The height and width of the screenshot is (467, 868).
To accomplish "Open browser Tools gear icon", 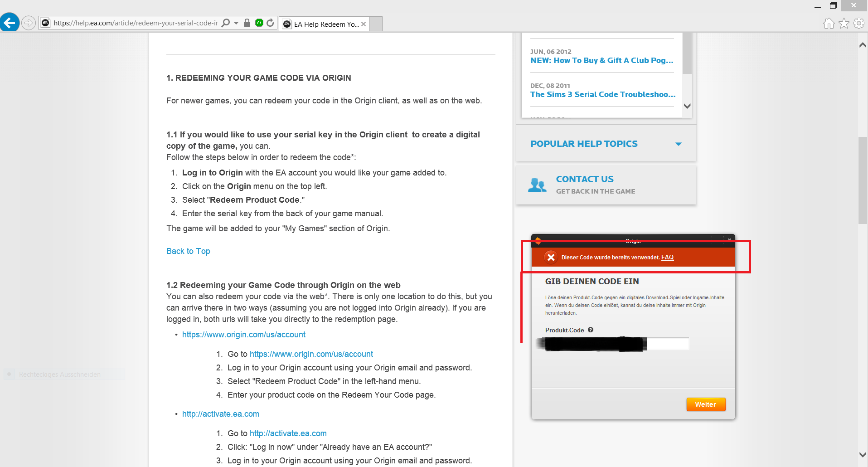I will [858, 23].
